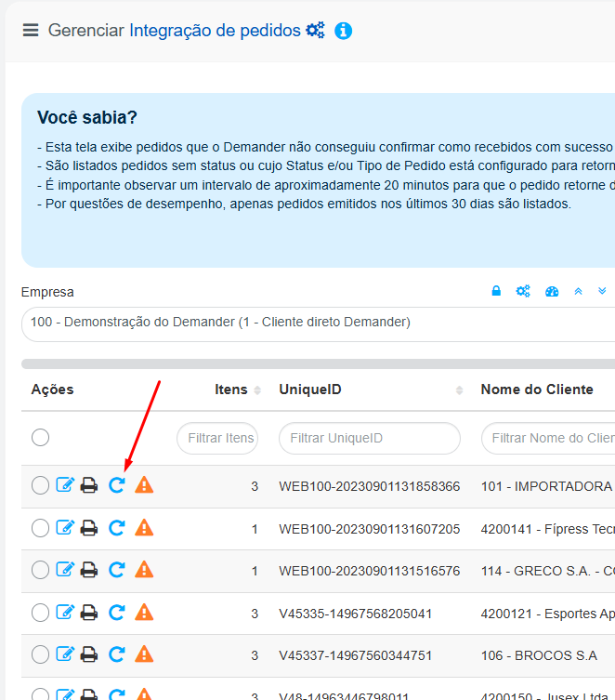The width and height of the screenshot is (615, 700).
Task: Refresh order WEB100-20230901131516576
Action: point(117,570)
